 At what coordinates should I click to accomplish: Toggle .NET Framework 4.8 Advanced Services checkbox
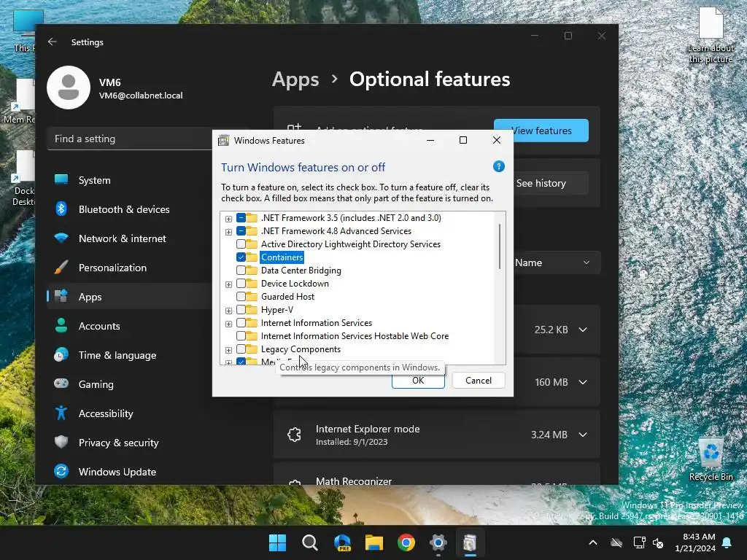pos(241,231)
